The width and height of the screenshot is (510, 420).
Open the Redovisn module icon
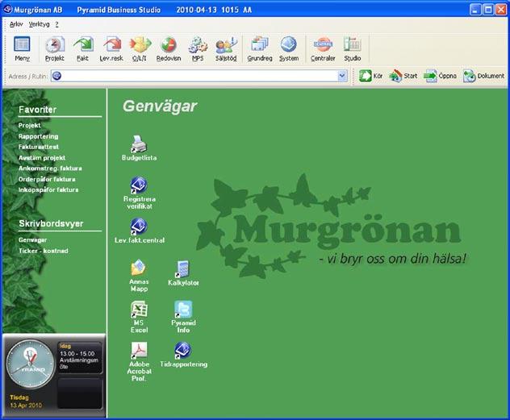(x=169, y=48)
